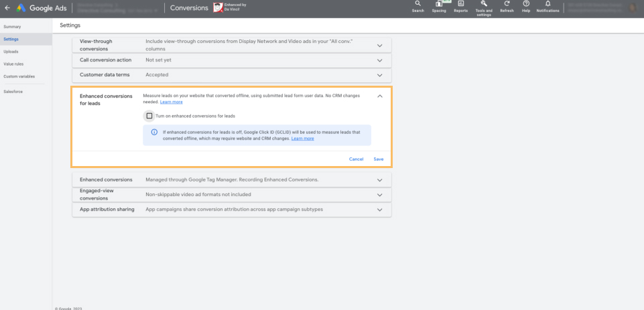Click the Enhanced by Da Vinci badge
Viewport: 644px width, 310px height.
tap(230, 7)
